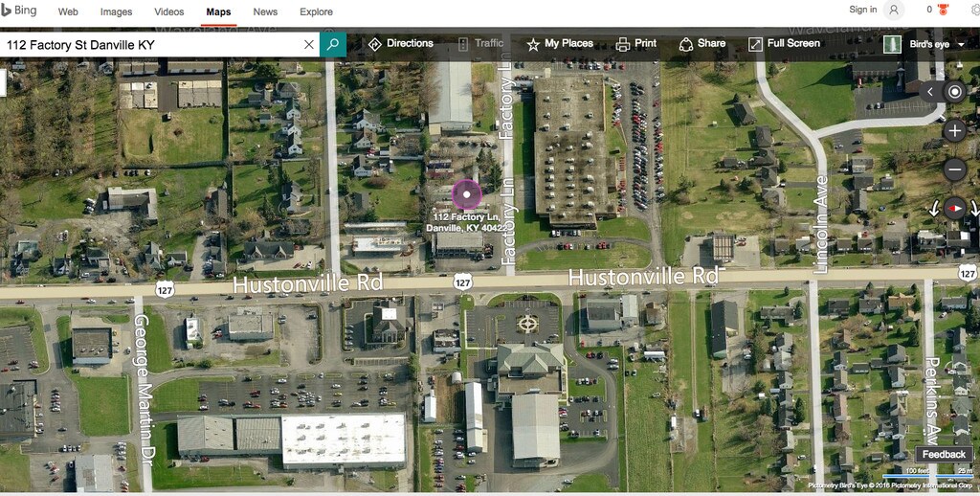The width and height of the screenshot is (980, 496).
Task: Click the Sign in link
Action: coord(862,10)
